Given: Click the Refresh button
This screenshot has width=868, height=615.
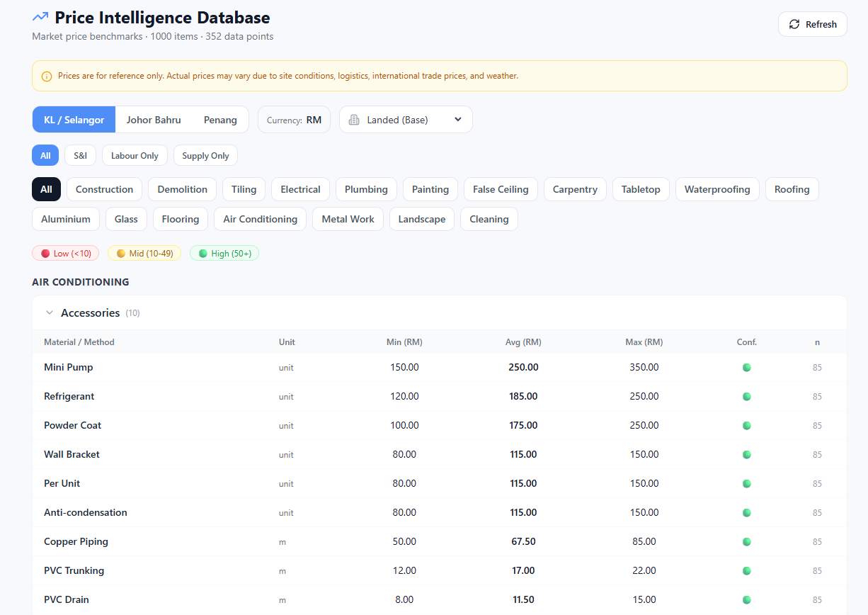Looking at the screenshot, I should pos(813,24).
